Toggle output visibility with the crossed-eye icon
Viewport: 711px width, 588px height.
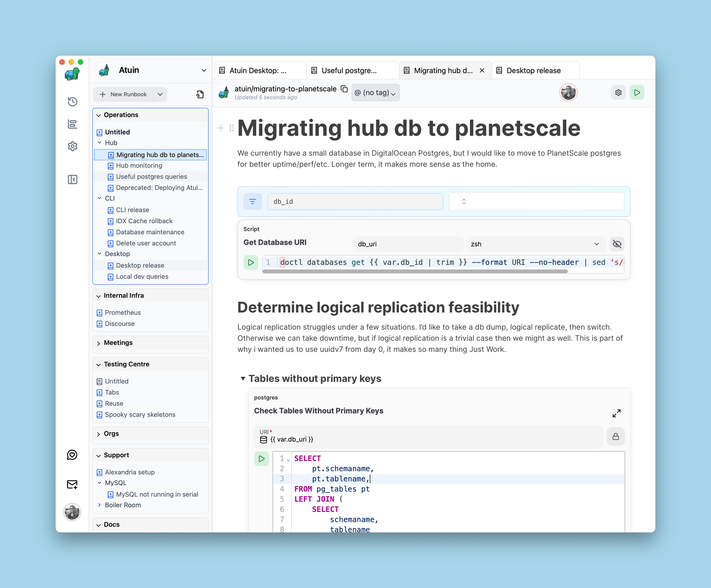[617, 244]
